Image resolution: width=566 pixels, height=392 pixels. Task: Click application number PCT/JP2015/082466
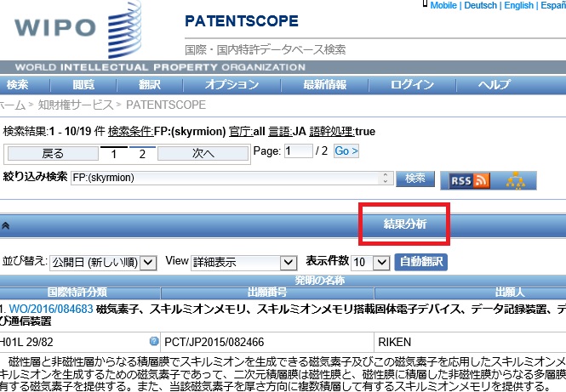[214, 342]
